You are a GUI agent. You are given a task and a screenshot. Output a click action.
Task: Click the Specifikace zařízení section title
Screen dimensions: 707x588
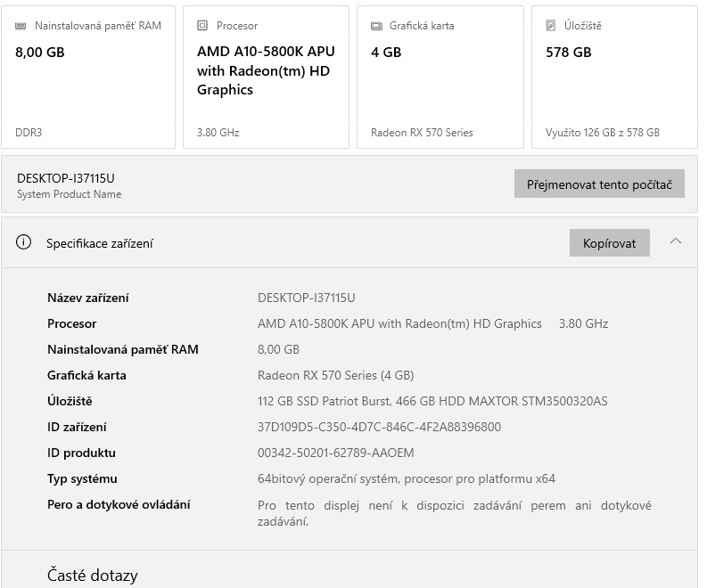click(x=100, y=243)
